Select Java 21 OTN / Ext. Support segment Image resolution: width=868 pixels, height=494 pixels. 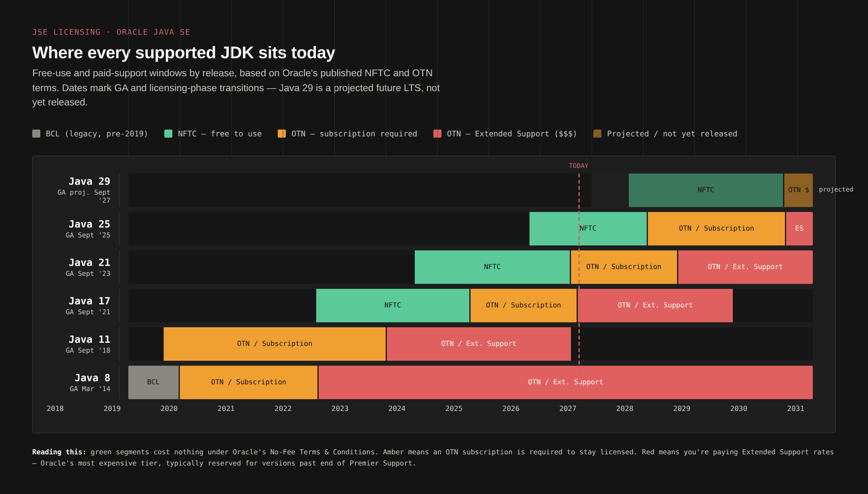(x=746, y=267)
